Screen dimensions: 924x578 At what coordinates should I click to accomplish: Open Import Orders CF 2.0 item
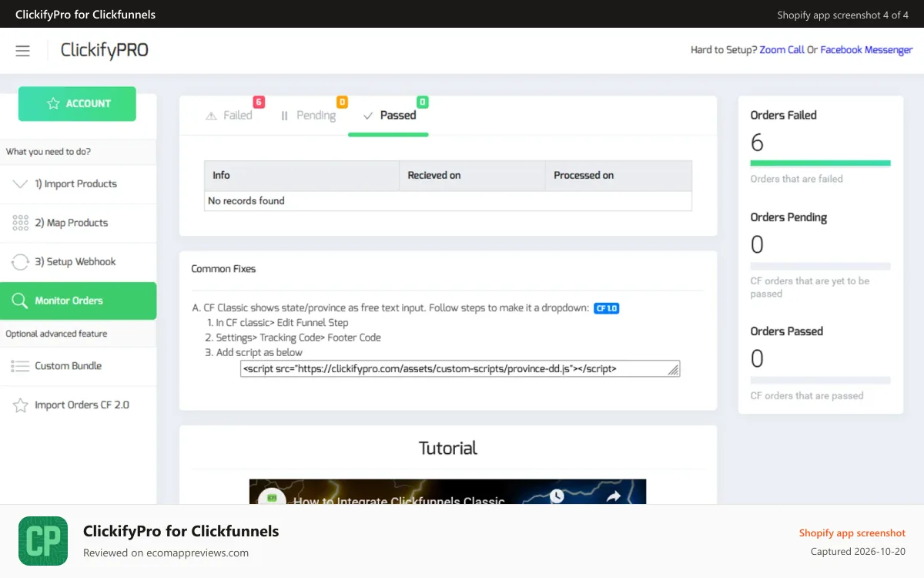pos(79,405)
